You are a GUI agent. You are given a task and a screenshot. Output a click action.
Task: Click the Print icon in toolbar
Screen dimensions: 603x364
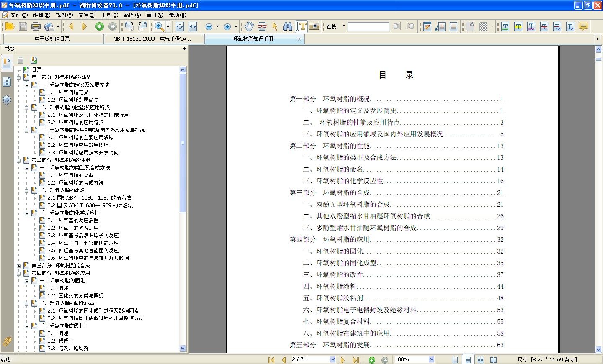36,26
